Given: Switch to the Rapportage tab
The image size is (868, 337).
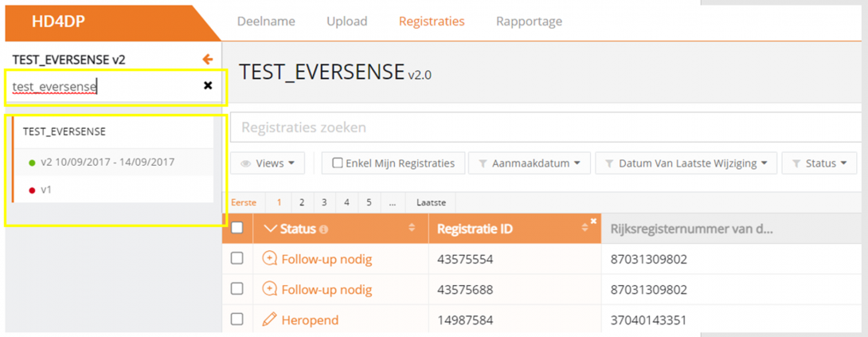Looking at the screenshot, I should coord(529,22).
